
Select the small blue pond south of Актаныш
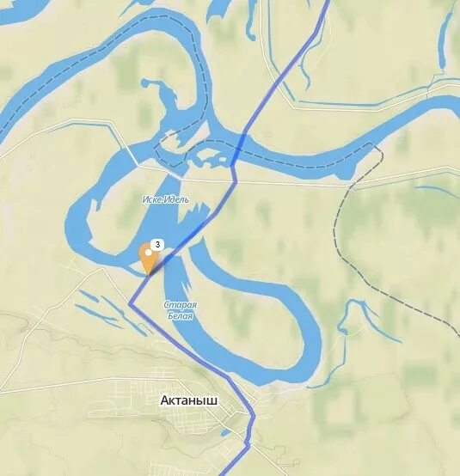coord(225,432)
